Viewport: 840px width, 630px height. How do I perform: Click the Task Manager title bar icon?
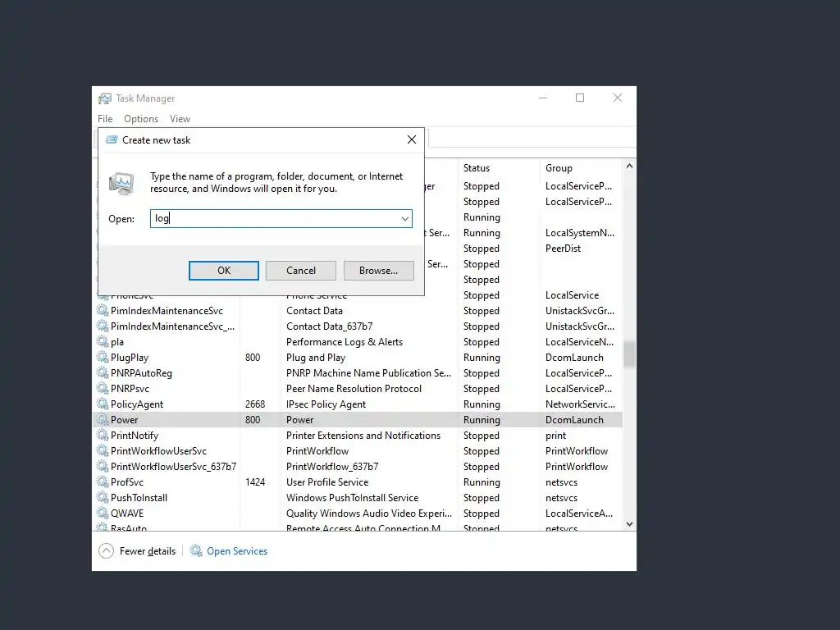(105, 98)
